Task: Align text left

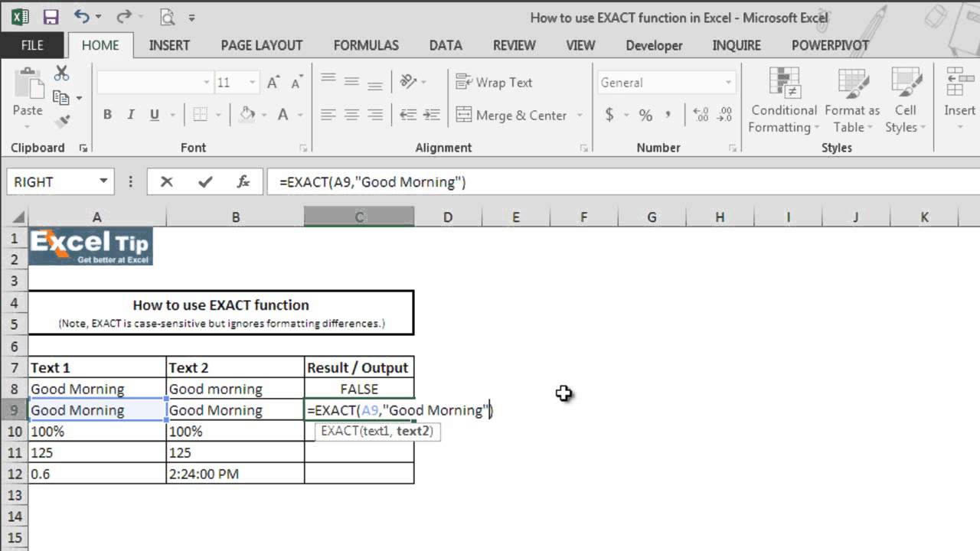Action: 328,115
